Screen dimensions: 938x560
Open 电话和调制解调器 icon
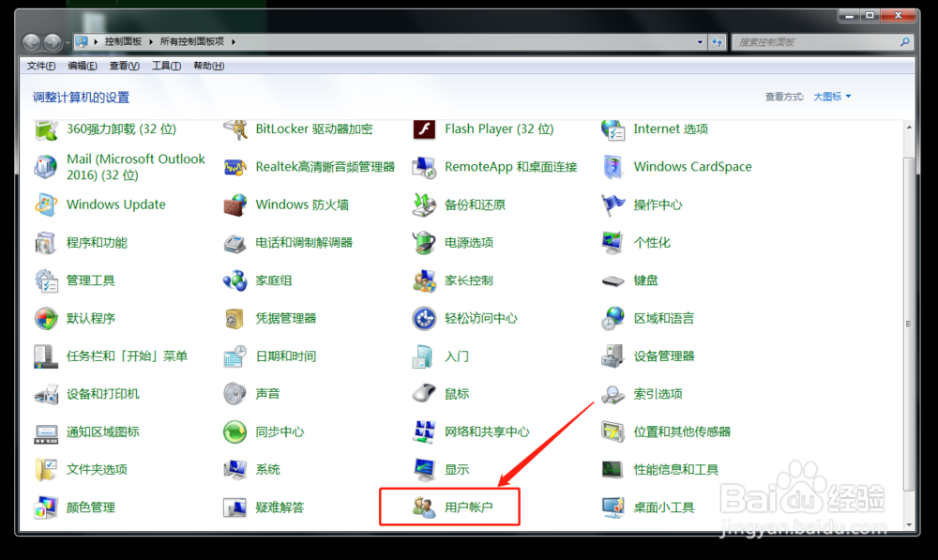click(235, 243)
